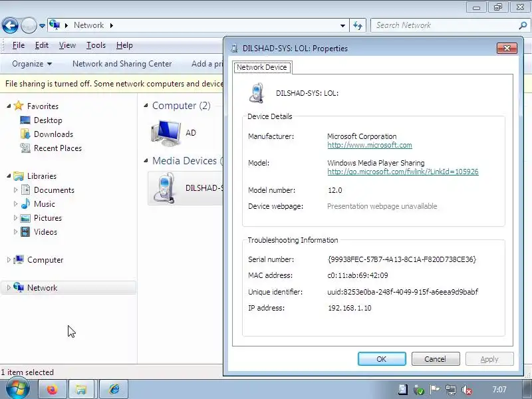532x399 pixels.
Task: Click OK in the Properties dialog
Action: (x=382, y=359)
